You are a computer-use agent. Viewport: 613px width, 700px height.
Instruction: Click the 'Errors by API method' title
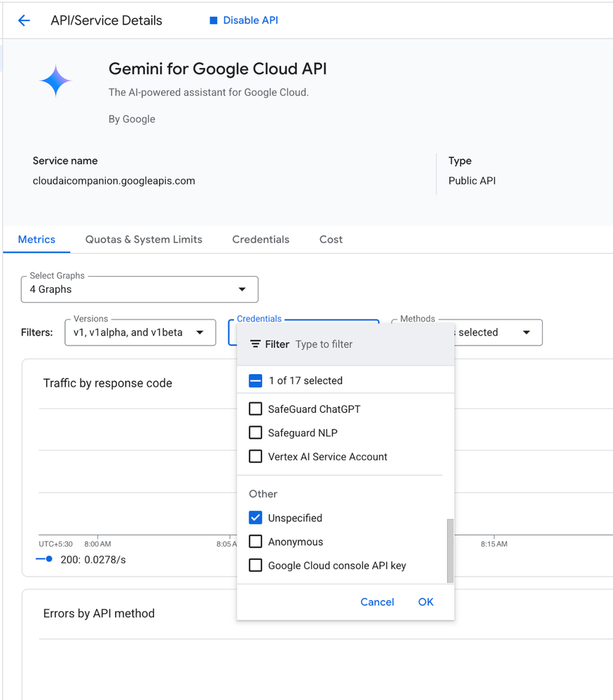pyautogui.click(x=99, y=613)
